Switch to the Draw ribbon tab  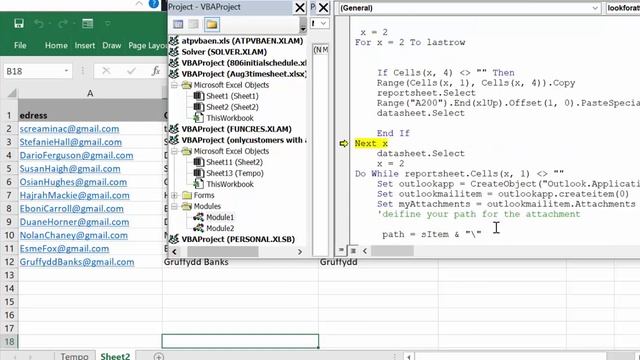tap(111, 45)
